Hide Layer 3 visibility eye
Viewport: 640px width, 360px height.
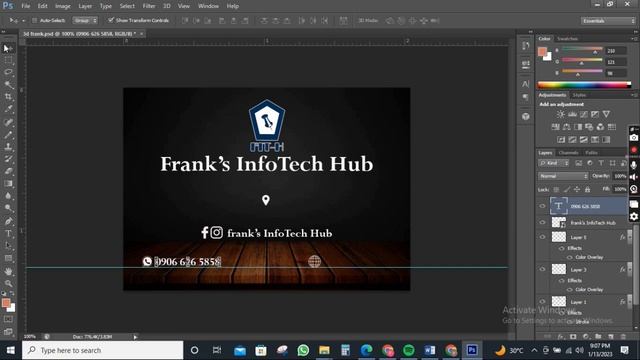542,269
